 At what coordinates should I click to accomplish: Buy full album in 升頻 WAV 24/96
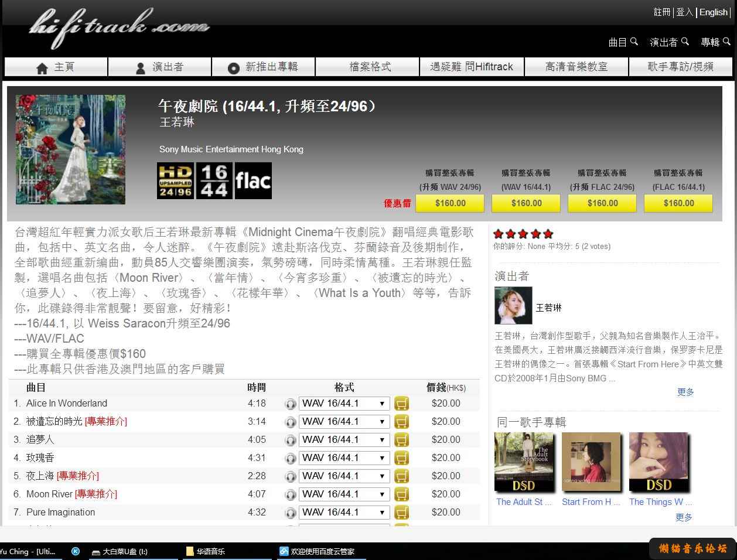[x=450, y=203]
